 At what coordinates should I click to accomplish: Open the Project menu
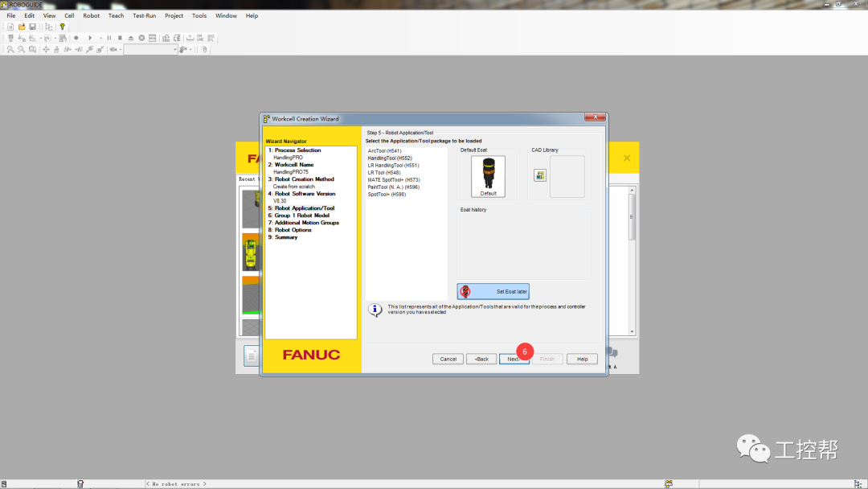(x=174, y=15)
